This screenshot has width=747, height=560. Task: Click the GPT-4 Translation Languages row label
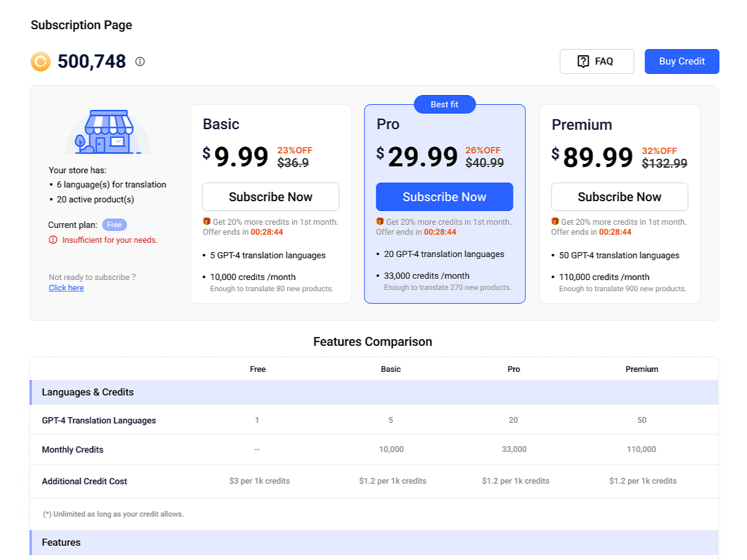[x=99, y=420]
